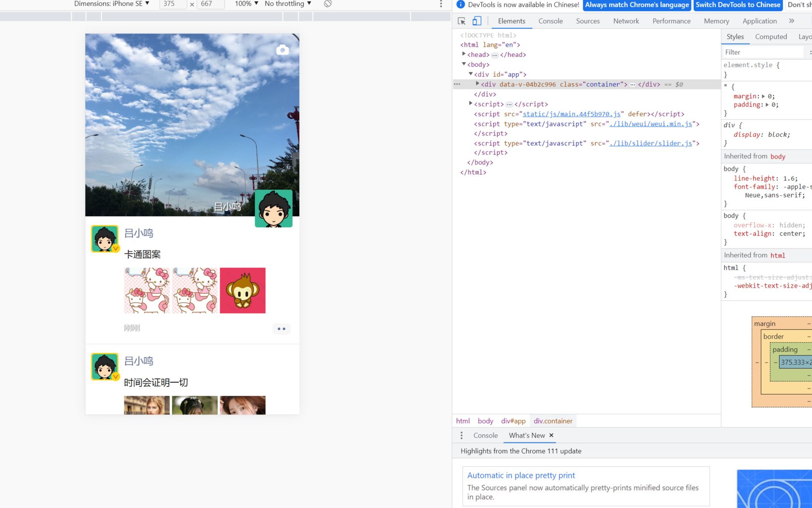Click avatar beside 卡通图案 post
Image resolution: width=812 pixels, height=508 pixels.
point(105,239)
